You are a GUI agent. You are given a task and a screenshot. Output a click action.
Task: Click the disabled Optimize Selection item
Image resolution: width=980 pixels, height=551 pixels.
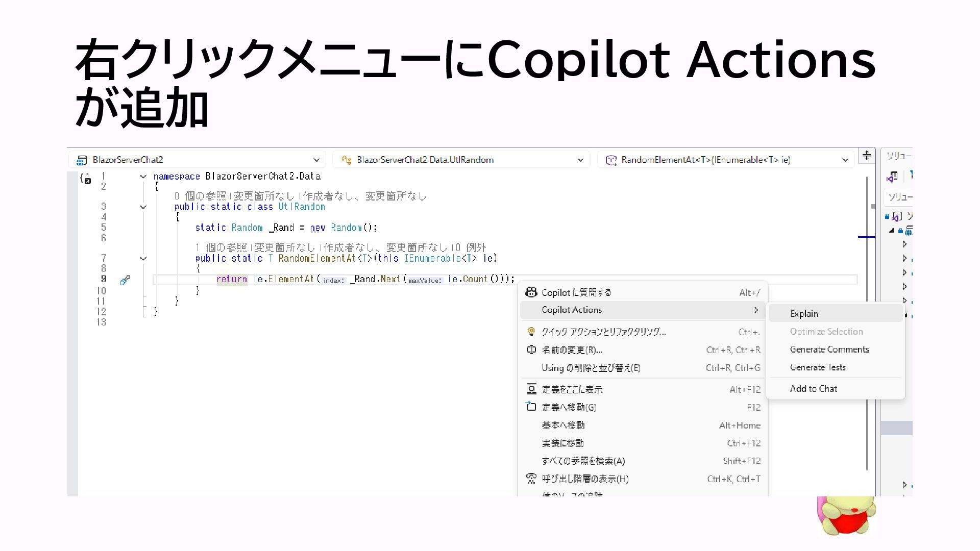pyautogui.click(x=836, y=331)
